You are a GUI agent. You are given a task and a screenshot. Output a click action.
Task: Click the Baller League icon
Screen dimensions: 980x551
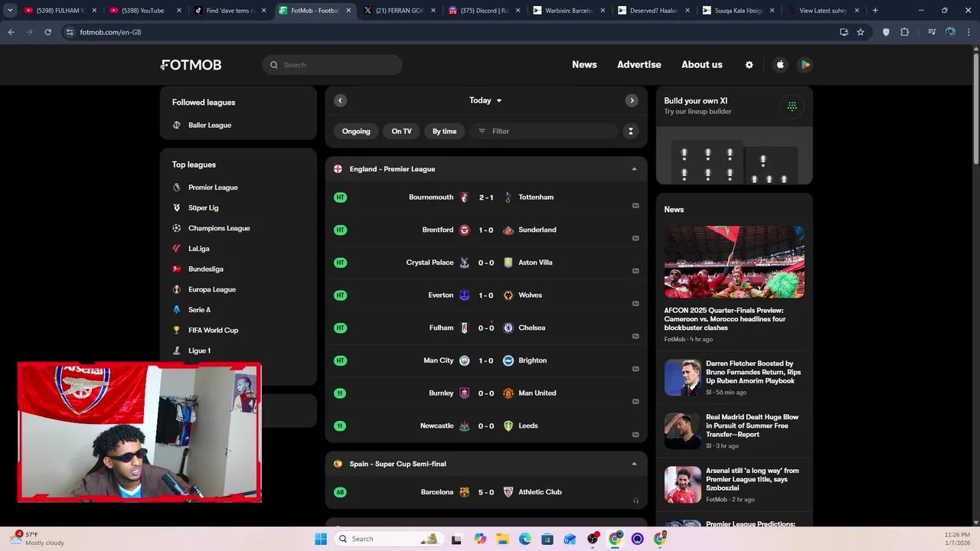point(177,126)
